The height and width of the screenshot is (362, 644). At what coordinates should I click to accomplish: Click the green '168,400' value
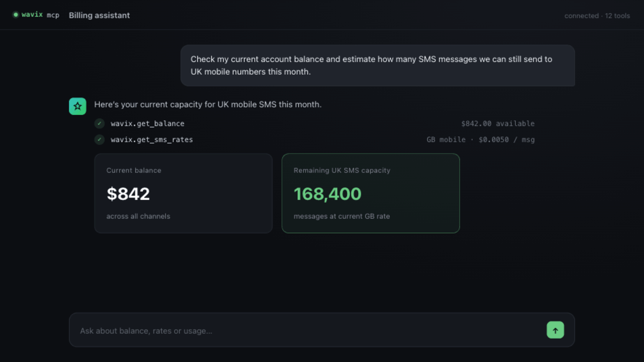click(327, 194)
